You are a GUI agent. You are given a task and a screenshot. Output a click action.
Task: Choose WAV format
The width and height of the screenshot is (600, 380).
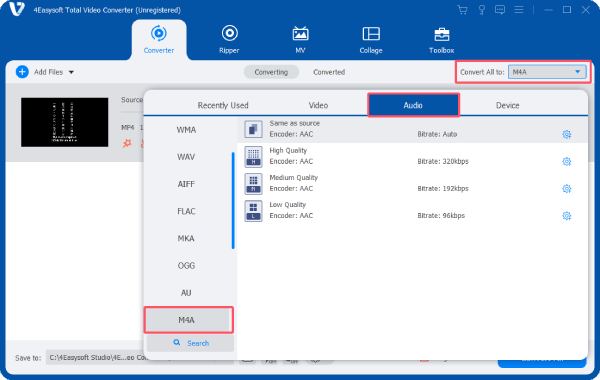(186, 157)
